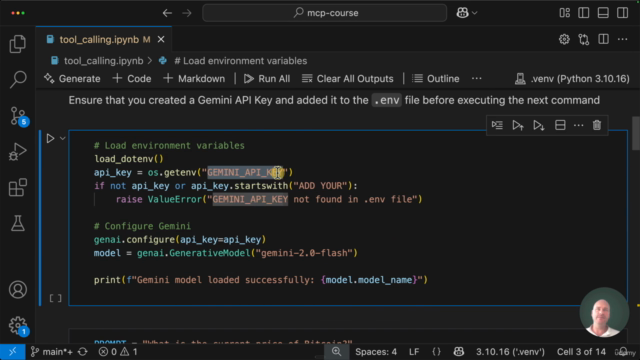The image size is (640, 360).
Task: Add a Code cell
Action: [x=132, y=78]
